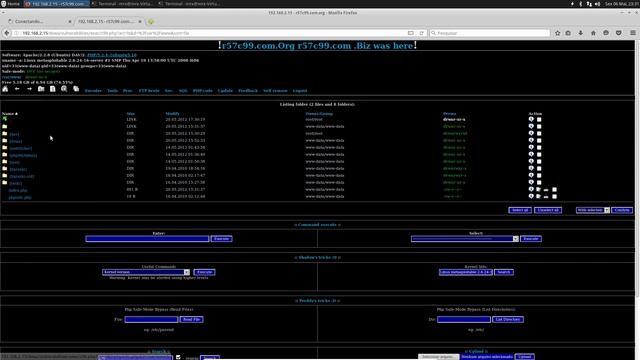The height and width of the screenshot is (360, 640).
Task: Click the folder icon beside twiki
Action: pos(4,182)
